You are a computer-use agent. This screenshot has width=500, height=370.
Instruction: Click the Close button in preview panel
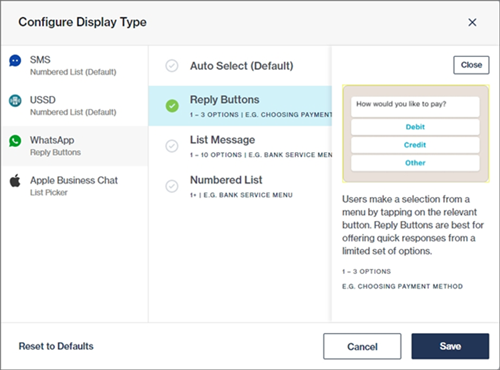click(471, 65)
